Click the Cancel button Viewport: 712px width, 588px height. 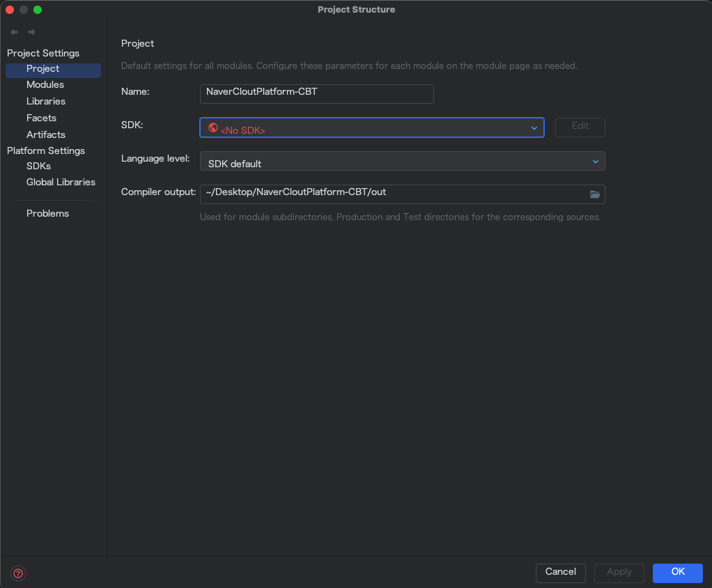click(560, 573)
